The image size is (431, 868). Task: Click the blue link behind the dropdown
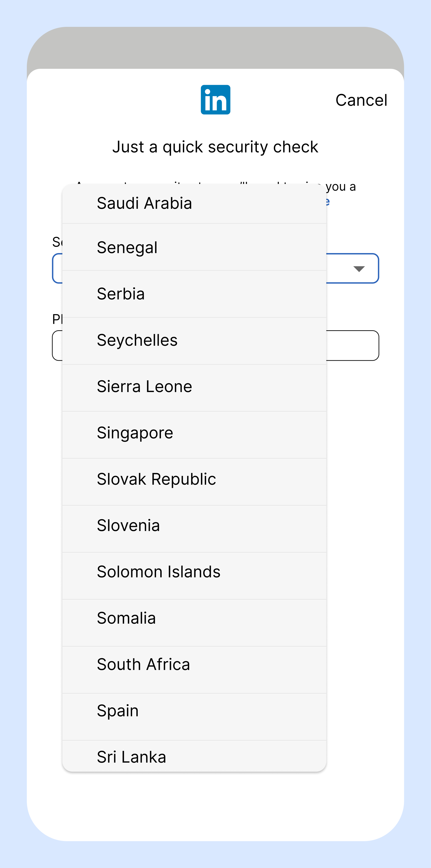(x=327, y=202)
